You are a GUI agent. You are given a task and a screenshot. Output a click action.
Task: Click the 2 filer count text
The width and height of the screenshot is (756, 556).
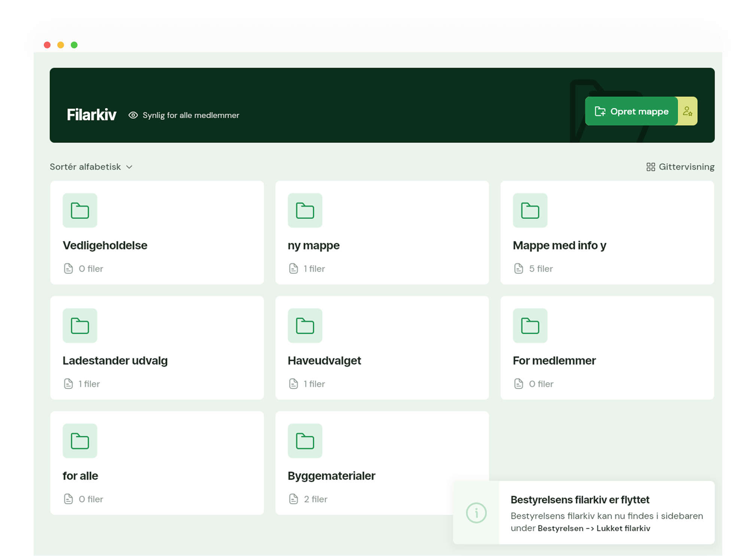pyautogui.click(x=316, y=499)
